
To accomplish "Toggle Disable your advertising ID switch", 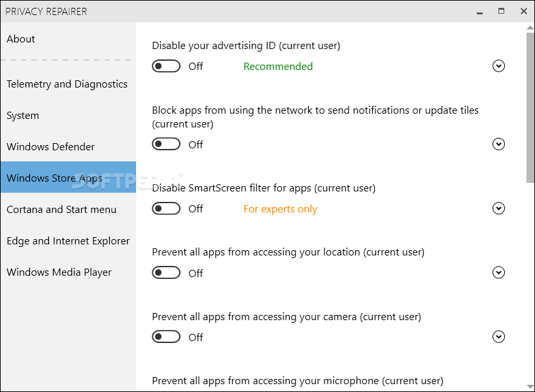I will (x=166, y=66).
